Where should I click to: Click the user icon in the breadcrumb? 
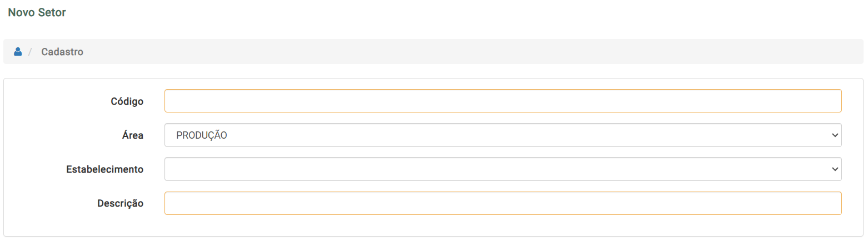[18, 52]
